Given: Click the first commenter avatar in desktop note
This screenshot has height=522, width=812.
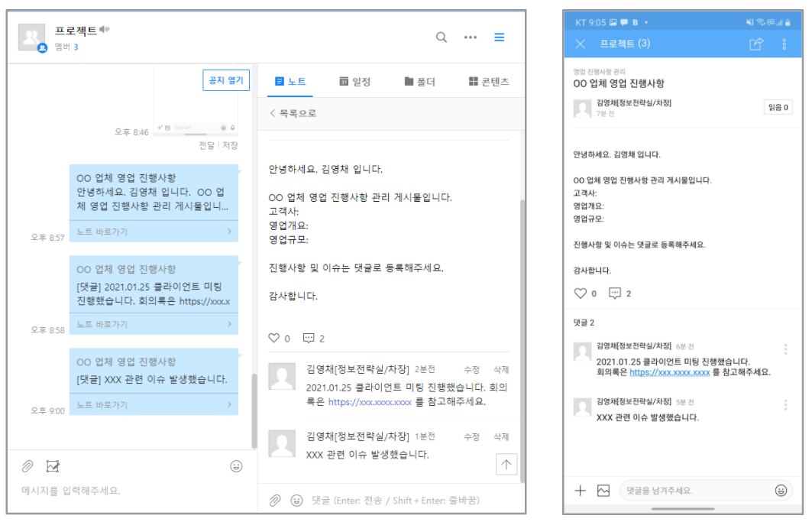Looking at the screenshot, I should tap(282, 376).
